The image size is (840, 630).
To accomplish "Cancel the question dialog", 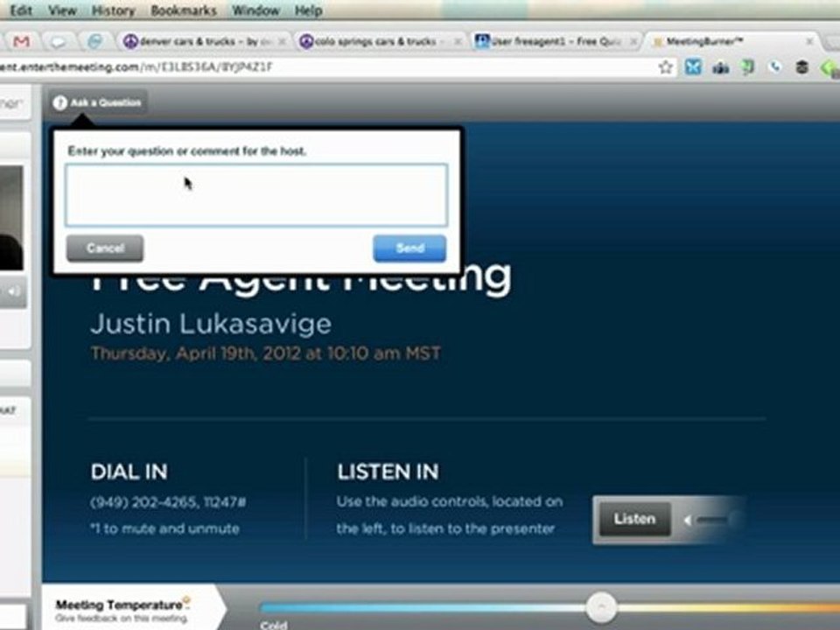I will coord(105,248).
